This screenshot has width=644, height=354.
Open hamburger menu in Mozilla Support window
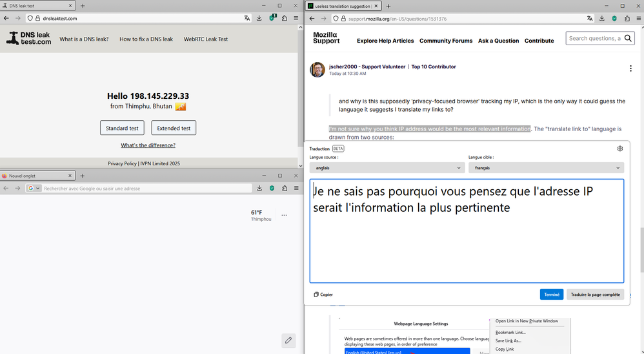coord(639,19)
